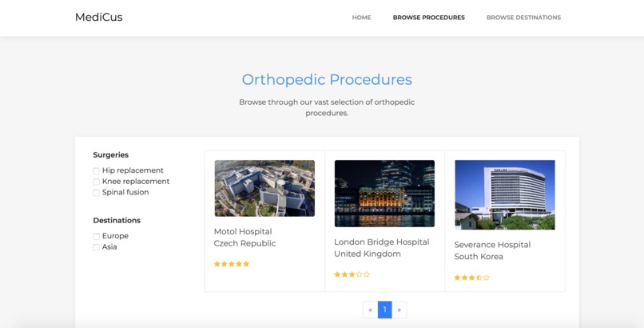Click the Motol Hospital name

pos(243,231)
